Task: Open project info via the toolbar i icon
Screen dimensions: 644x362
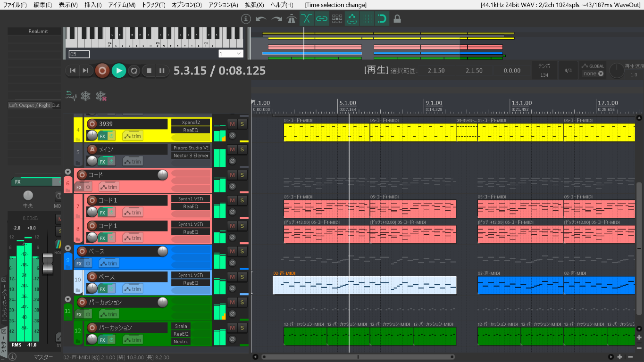Action: point(246,19)
